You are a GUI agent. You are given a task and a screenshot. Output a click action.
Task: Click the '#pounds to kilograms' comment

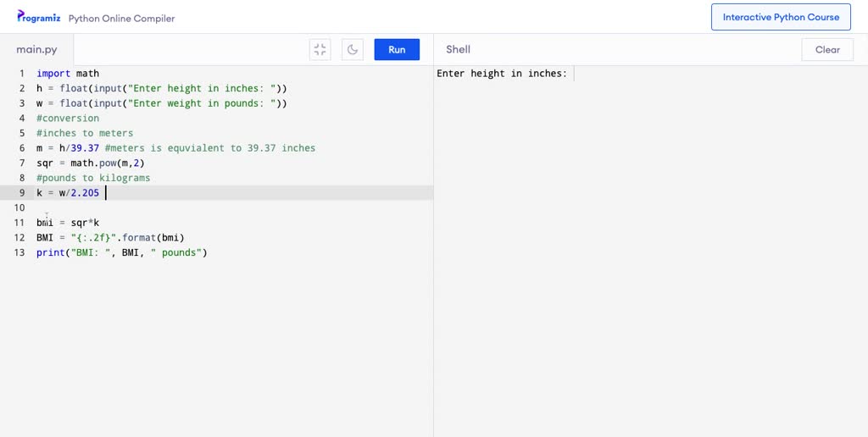click(x=93, y=178)
